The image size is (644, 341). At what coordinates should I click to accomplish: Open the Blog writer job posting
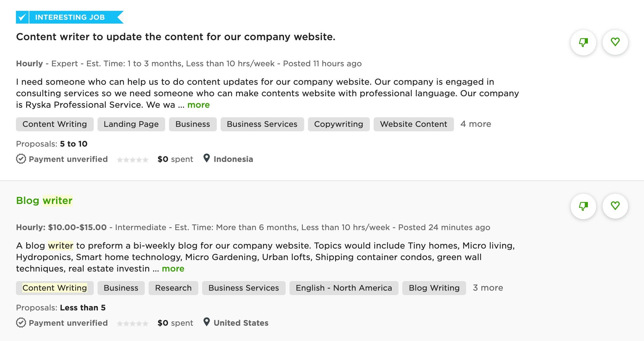click(x=44, y=200)
